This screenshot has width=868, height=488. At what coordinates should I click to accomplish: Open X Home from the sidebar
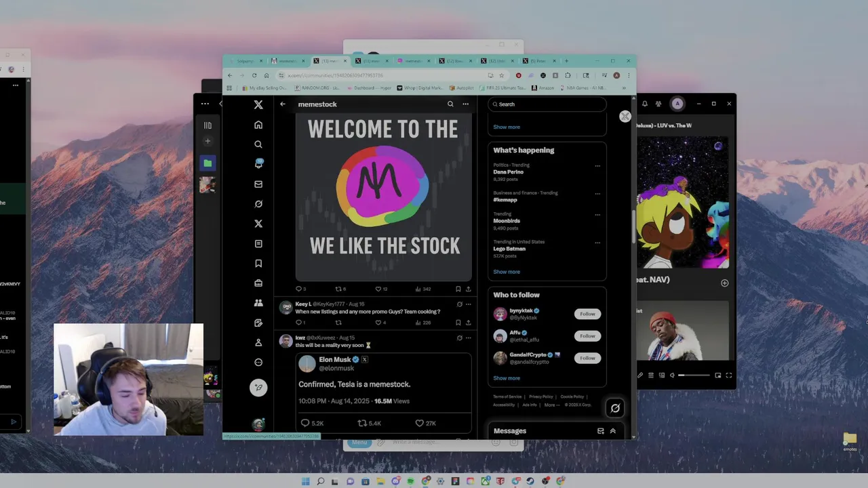[x=258, y=125]
